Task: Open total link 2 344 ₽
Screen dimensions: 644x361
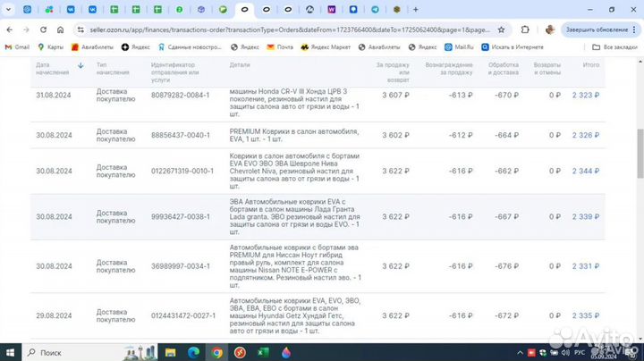Action: click(586, 171)
